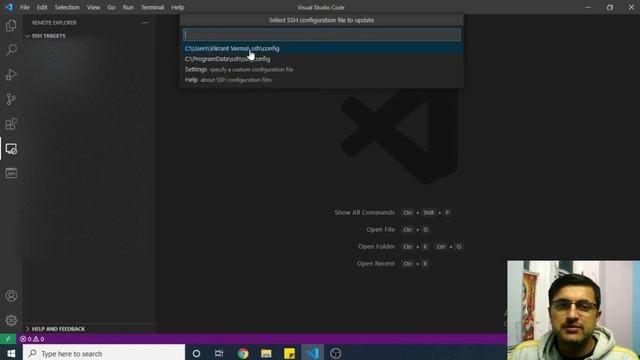
Task: Open the Accounts icon
Action: point(11,296)
